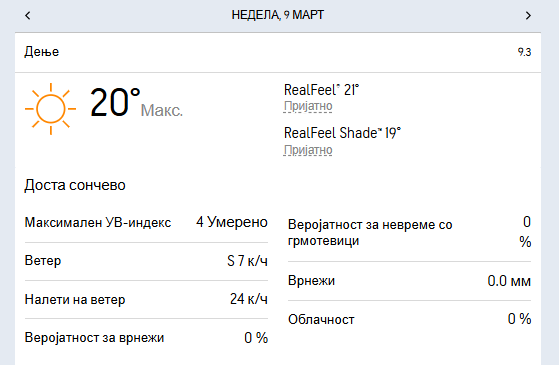Click the НЕДЕЛА, 9 МАРТ date header

click(x=278, y=15)
